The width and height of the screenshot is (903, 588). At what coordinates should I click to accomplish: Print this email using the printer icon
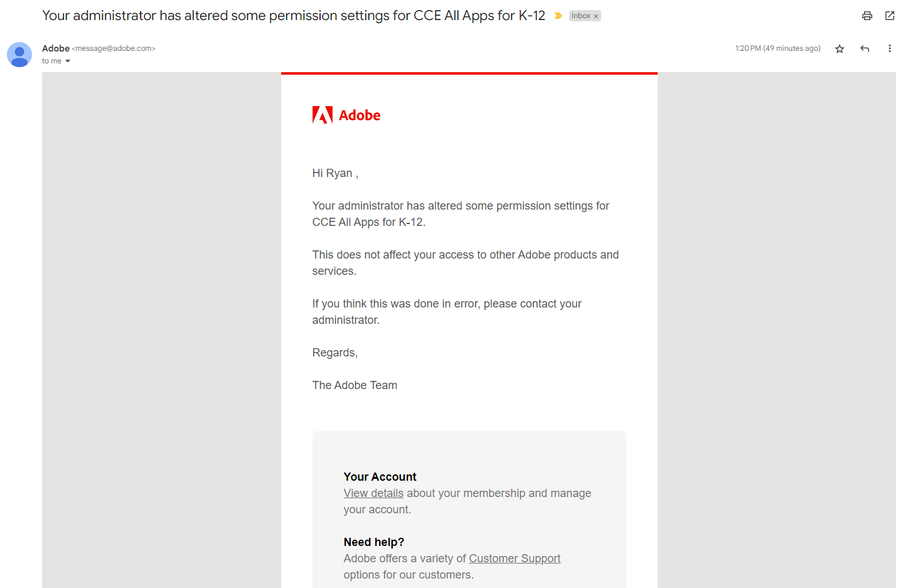click(867, 16)
